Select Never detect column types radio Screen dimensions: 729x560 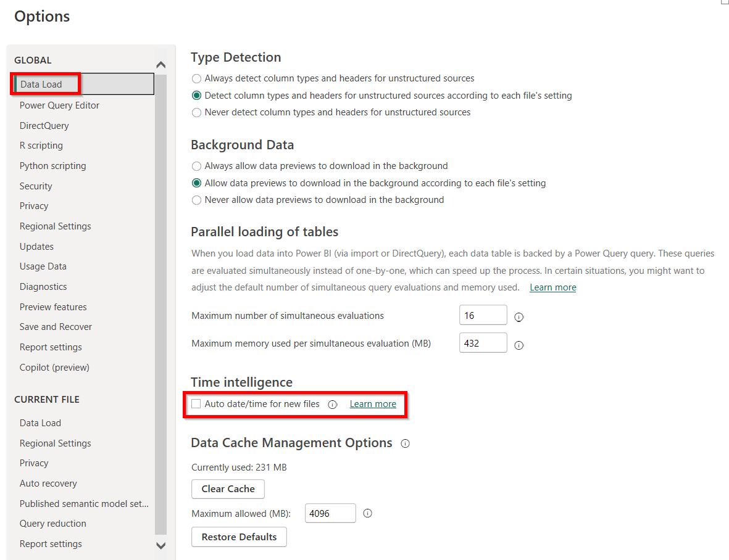tap(197, 112)
